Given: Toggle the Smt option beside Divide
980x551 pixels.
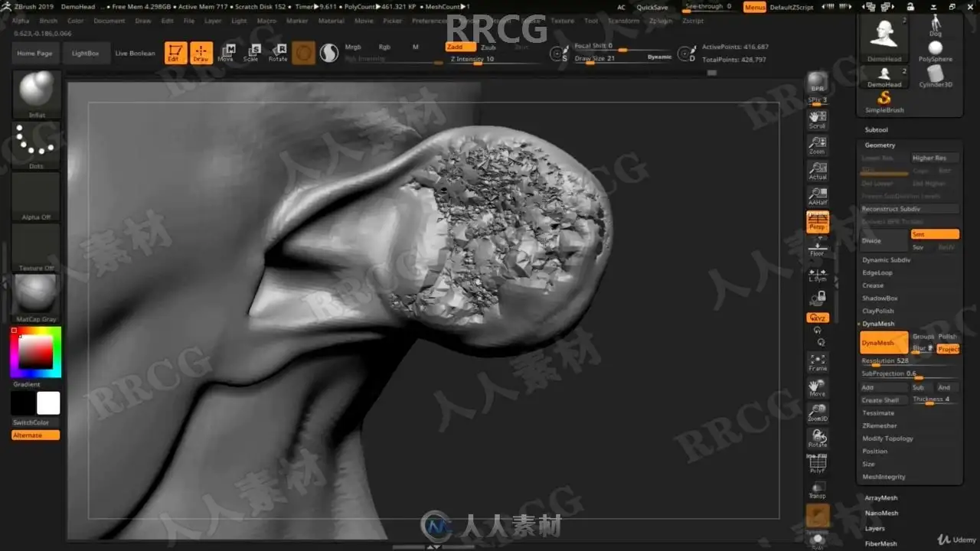Looking at the screenshot, I should (934, 234).
